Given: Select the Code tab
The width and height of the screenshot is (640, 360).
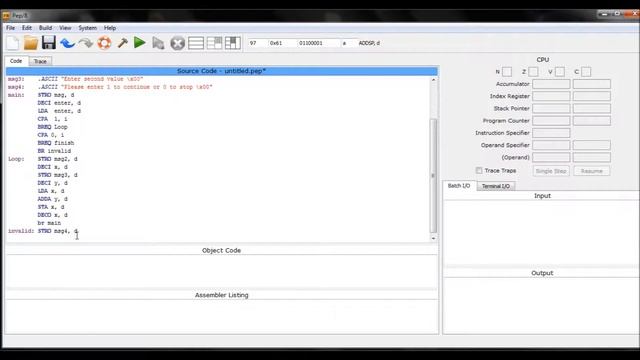Looking at the screenshot, I should point(16,61).
